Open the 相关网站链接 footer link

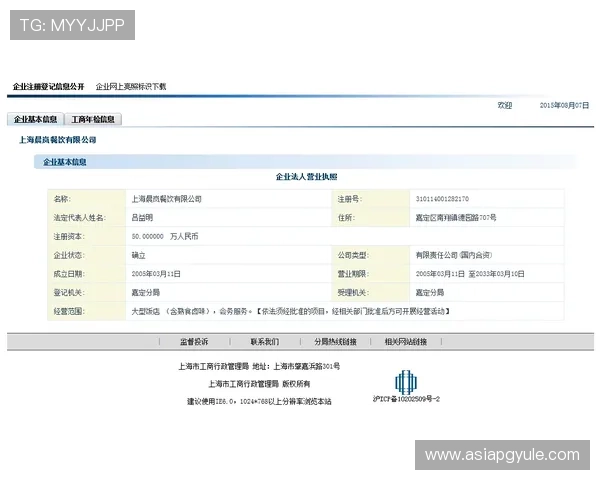tap(406, 342)
